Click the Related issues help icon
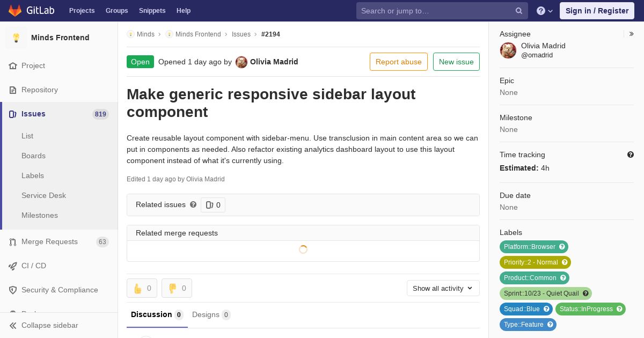 [x=193, y=204]
